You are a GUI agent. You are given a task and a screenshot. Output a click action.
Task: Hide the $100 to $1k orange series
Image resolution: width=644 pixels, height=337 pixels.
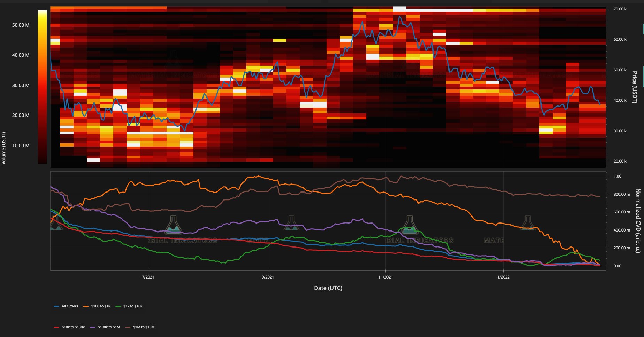click(97, 306)
